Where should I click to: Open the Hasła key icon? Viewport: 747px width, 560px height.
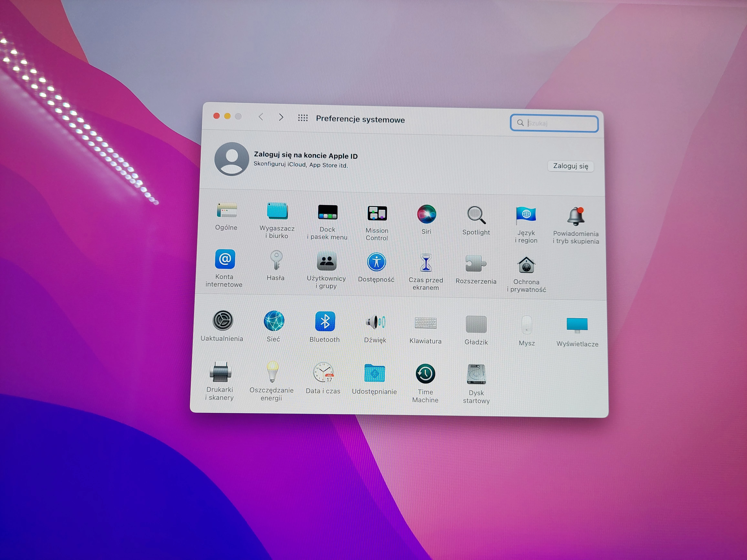276,260
